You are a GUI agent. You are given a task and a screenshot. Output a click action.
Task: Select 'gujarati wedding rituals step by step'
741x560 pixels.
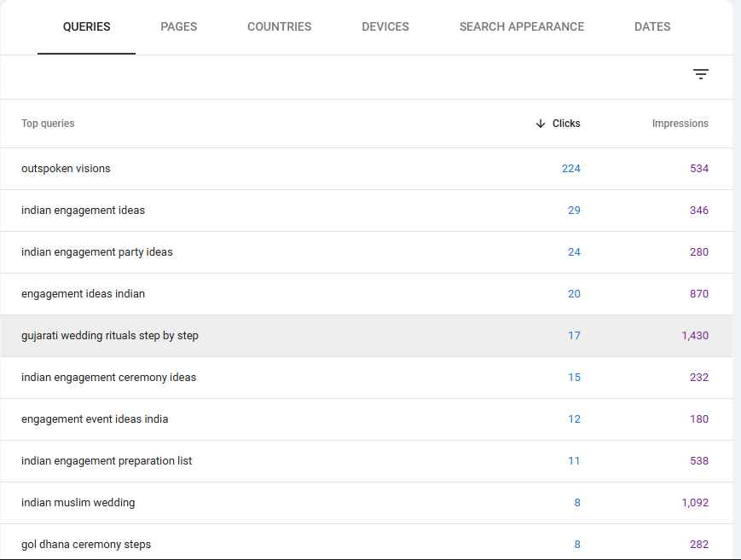(x=109, y=336)
